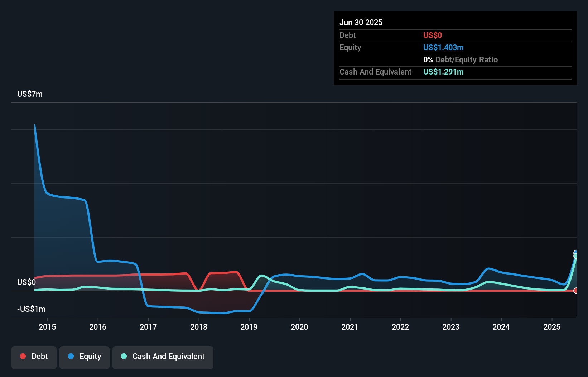
Task: Select the 2020 year label
Action: [300, 327]
